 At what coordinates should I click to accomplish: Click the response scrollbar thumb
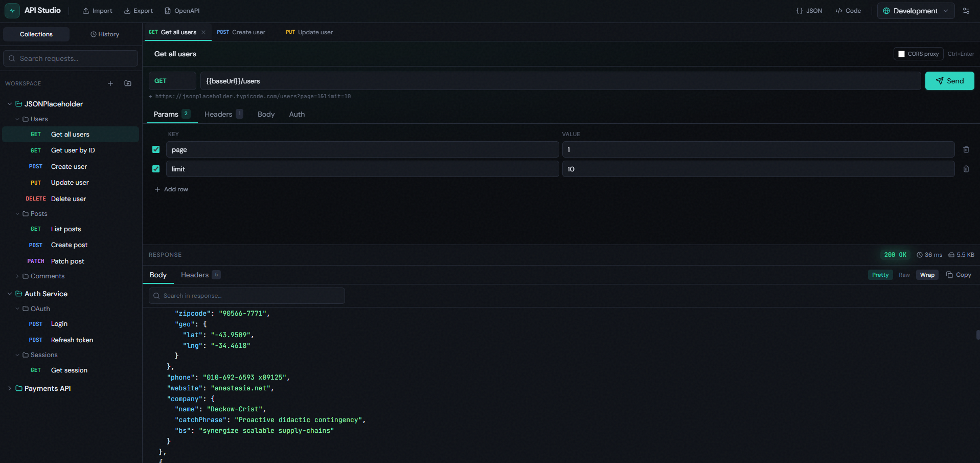(x=978, y=335)
